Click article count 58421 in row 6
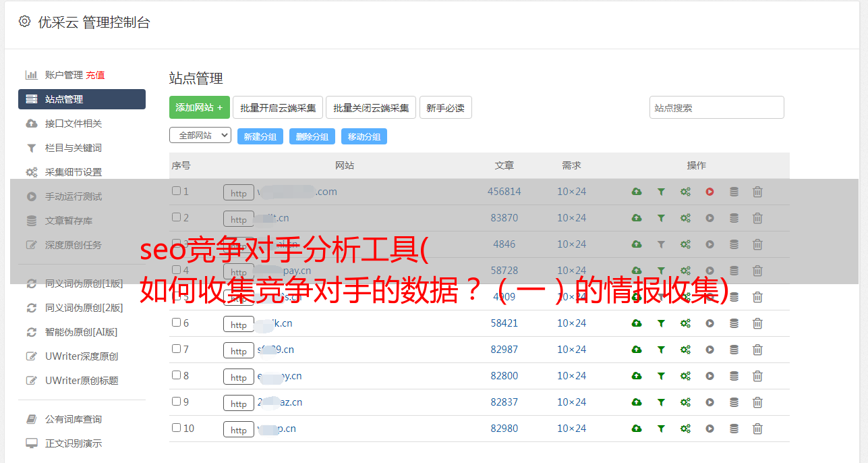 (x=504, y=323)
